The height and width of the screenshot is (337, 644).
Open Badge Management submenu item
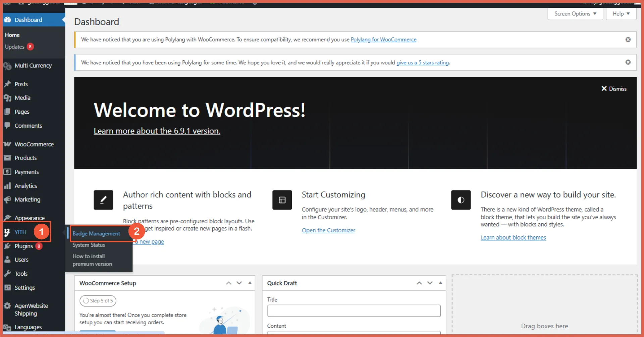tap(96, 234)
